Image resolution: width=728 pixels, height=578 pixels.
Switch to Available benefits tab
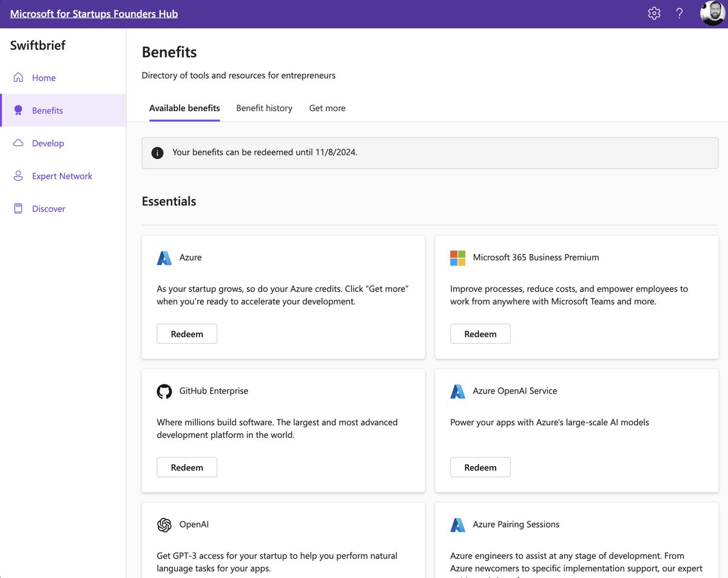pyautogui.click(x=184, y=108)
